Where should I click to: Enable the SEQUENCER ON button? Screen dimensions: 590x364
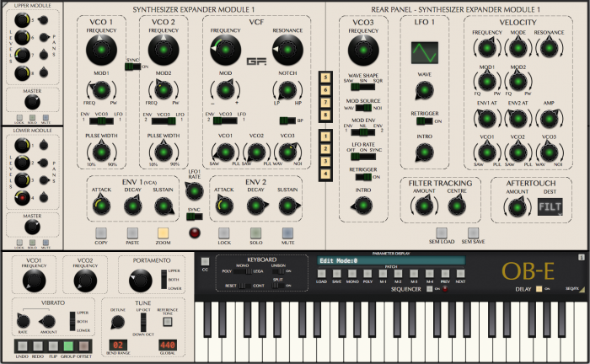click(429, 289)
